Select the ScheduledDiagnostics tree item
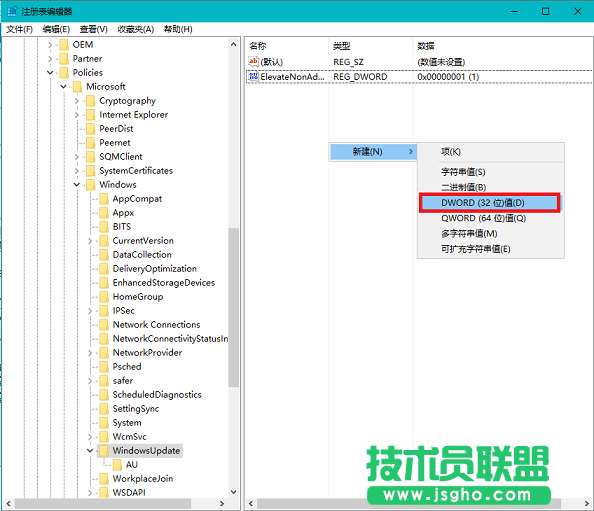Viewport: 594px width, 511px height. [157, 395]
